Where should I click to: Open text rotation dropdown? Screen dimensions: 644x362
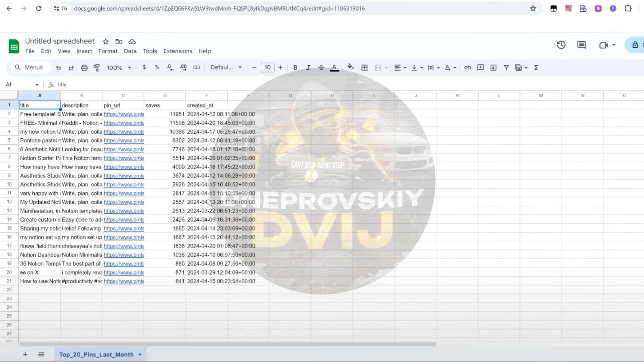450,68
